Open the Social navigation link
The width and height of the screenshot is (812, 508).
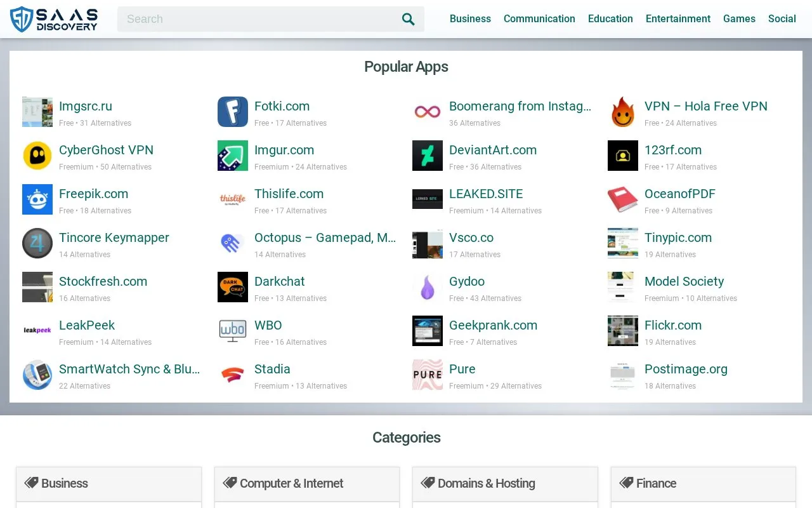coord(782,19)
